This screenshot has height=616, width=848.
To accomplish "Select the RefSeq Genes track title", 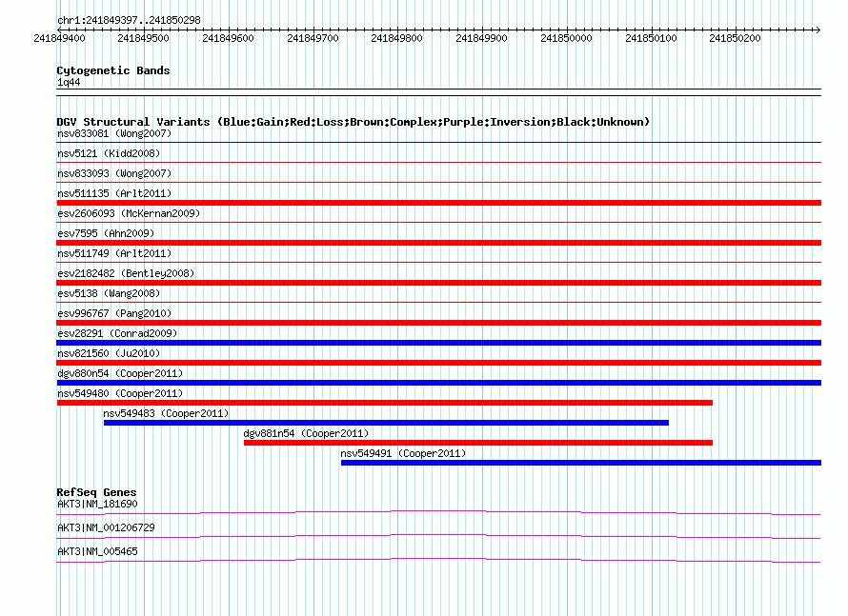I will 97,492.
